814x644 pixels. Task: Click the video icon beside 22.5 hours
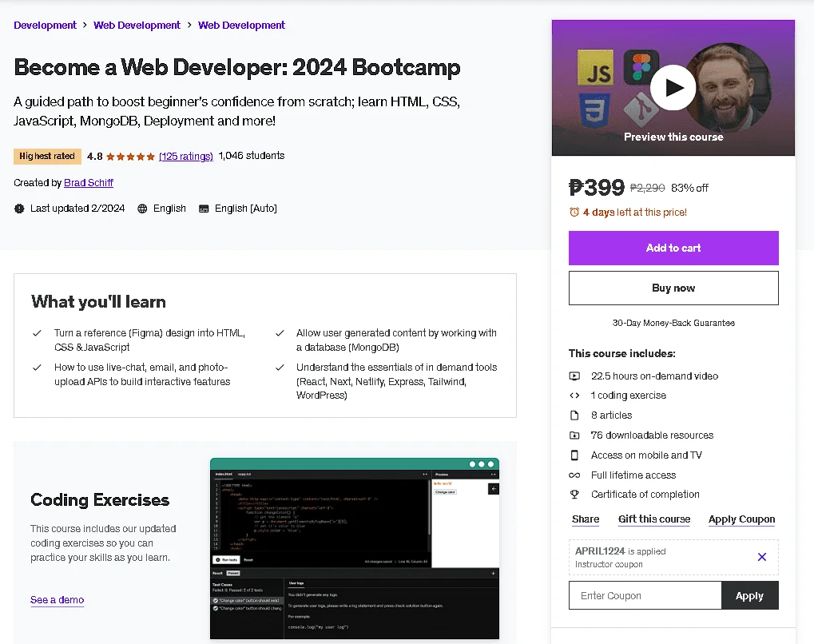(x=574, y=376)
